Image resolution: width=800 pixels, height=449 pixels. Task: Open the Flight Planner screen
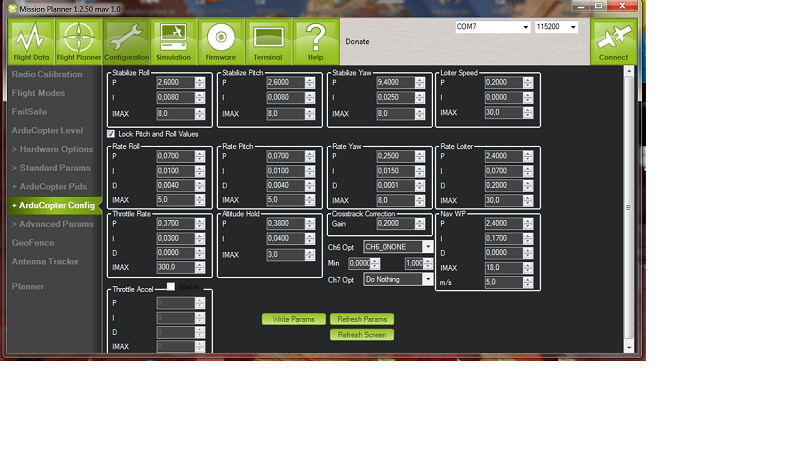pyautogui.click(x=79, y=42)
